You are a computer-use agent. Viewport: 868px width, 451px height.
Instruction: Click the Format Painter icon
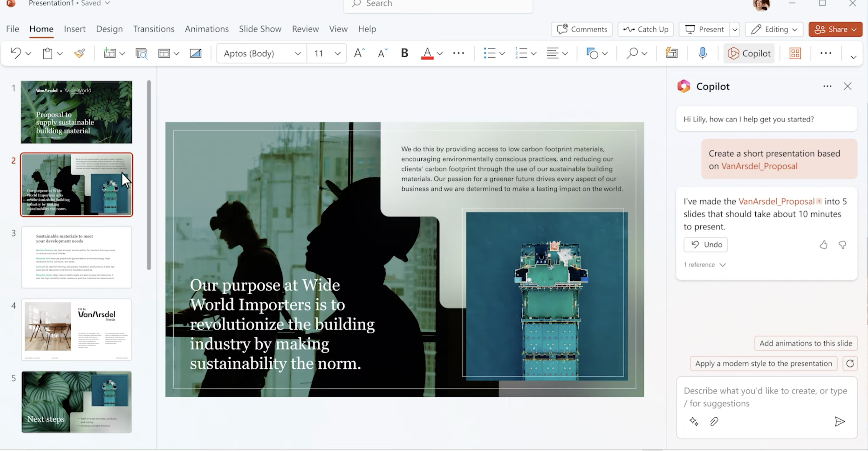pyautogui.click(x=80, y=53)
